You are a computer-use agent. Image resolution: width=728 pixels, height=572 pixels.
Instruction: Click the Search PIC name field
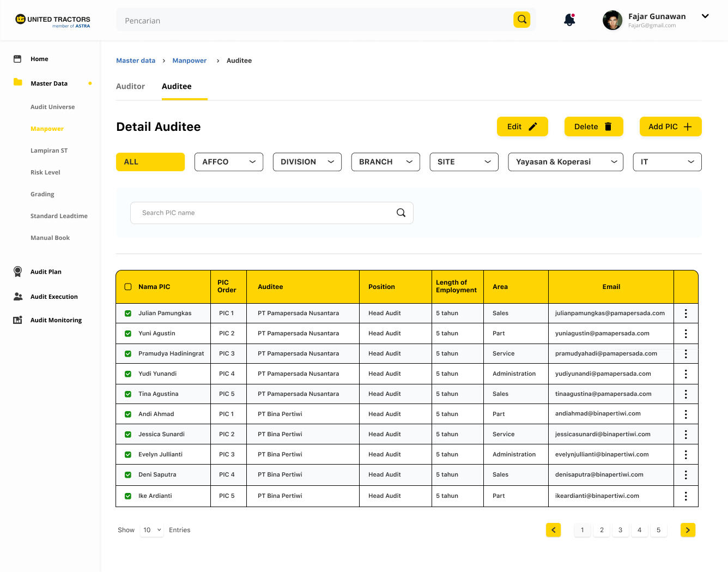coord(267,213)
